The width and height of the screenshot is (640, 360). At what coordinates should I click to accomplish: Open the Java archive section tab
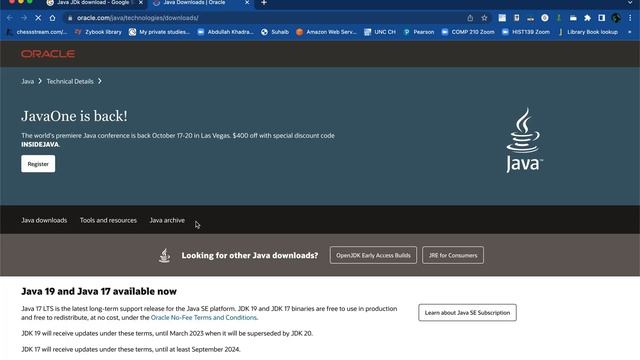point(167,220)
